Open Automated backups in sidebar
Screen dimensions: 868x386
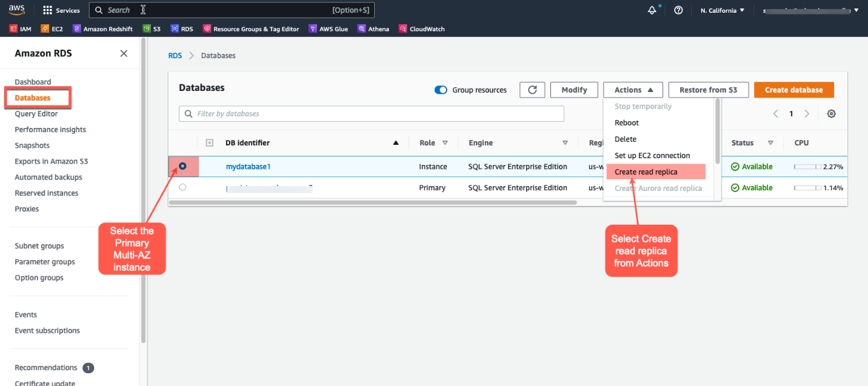(x=48, y=177)
